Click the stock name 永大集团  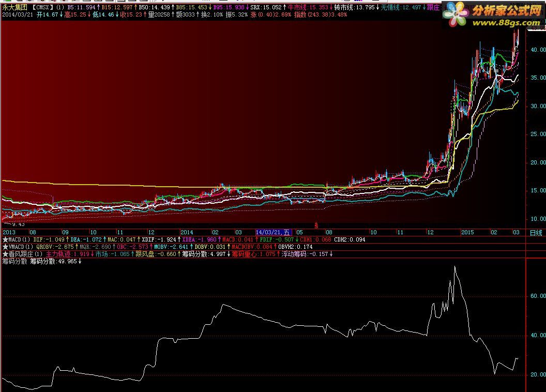pyautogui.click(x=15, y=7)
